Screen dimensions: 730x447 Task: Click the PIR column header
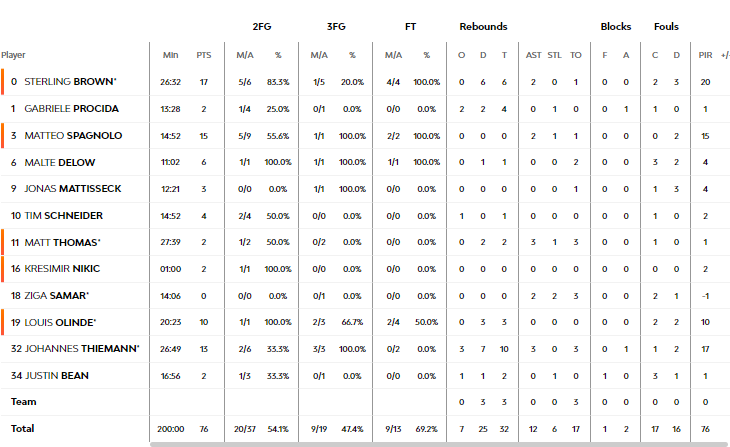click(705, 55)
